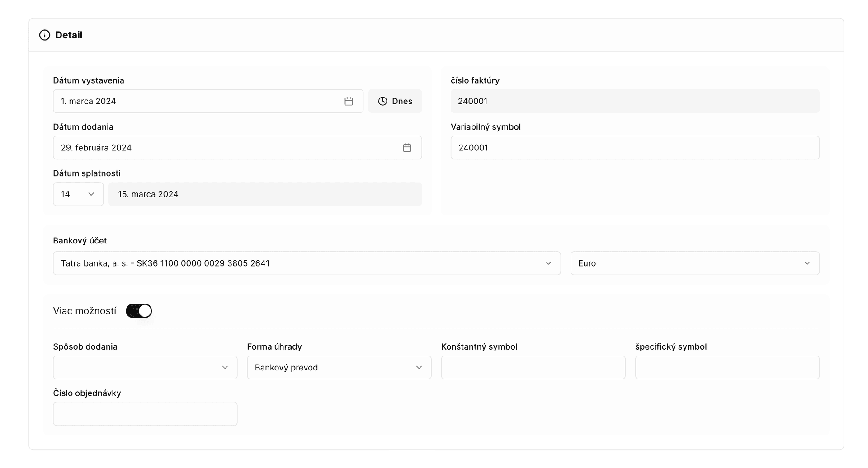Screen dimensions: 868x468
Task: Toggle the Viac možností switch off
Action: pyautogui.click(x=139, y=311)
